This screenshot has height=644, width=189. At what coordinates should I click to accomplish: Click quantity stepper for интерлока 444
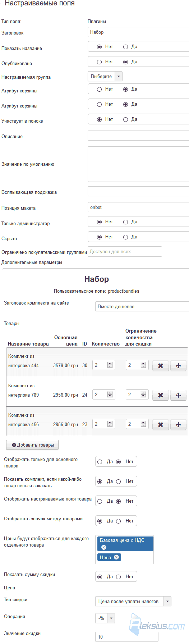(x=110, y=365)
